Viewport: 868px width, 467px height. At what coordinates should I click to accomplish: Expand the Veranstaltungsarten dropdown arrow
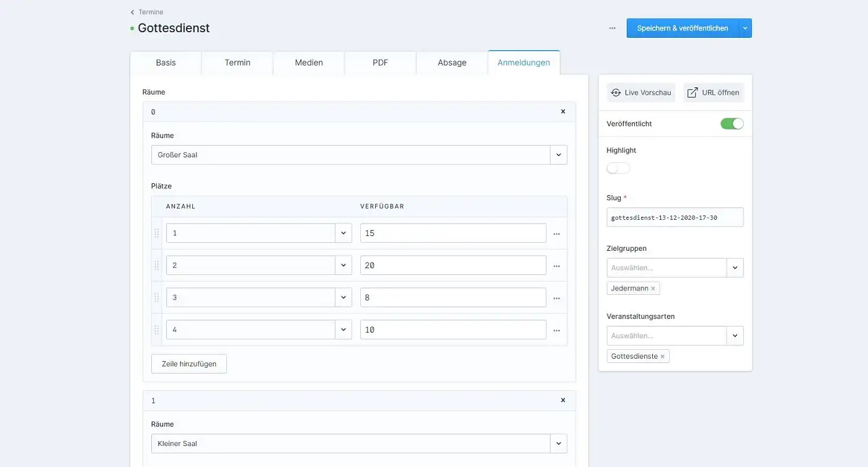click(735, 336)
